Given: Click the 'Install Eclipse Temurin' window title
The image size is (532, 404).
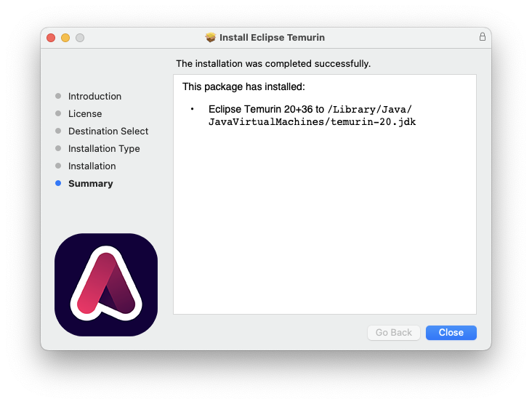Looking at the screenshot, I should pyautogui.click(x=272, y=37).
